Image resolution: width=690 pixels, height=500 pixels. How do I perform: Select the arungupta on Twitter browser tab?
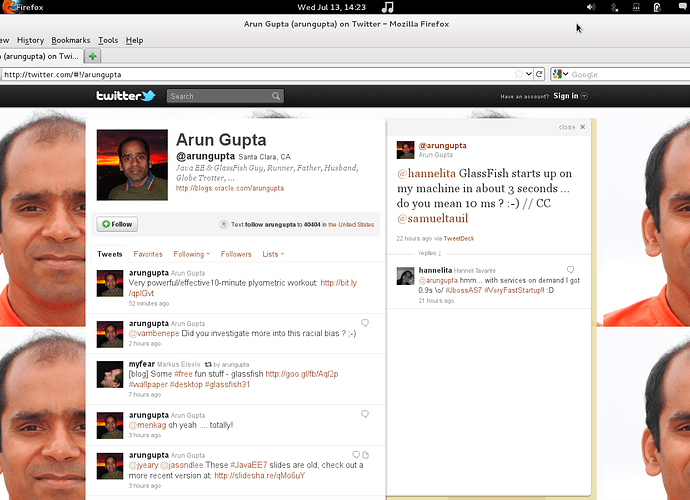click(41, 56)
